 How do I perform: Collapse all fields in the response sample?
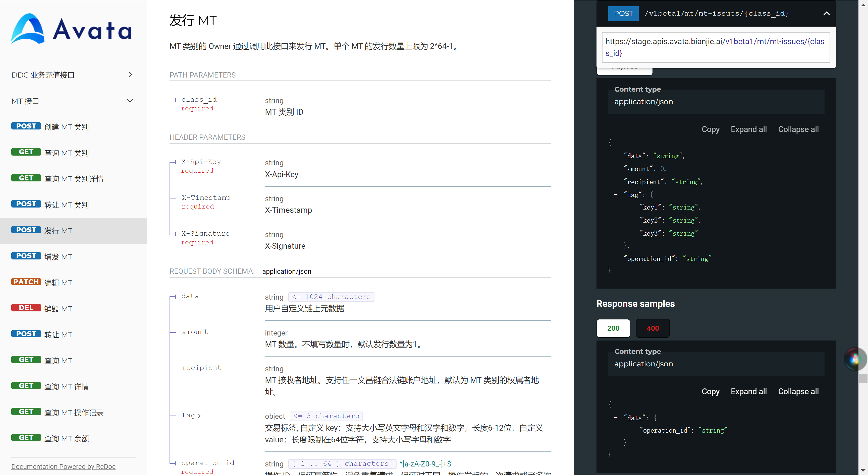pos(798,391)
